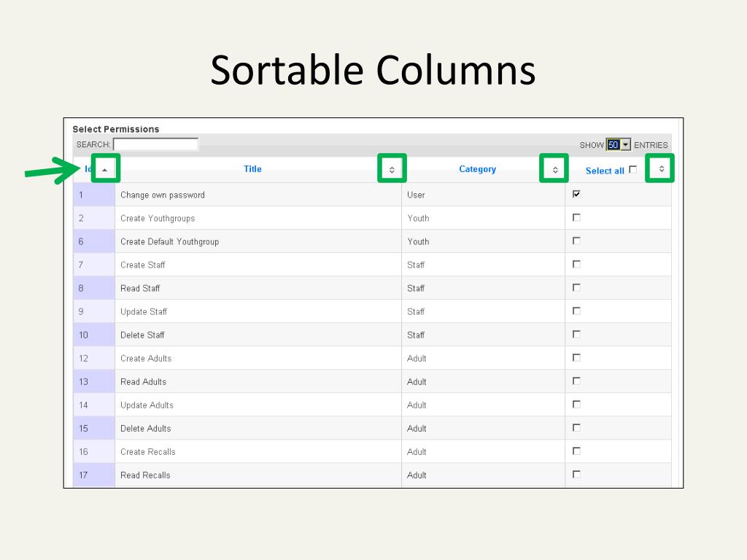Click Id cell 8

tap(94, 288)
